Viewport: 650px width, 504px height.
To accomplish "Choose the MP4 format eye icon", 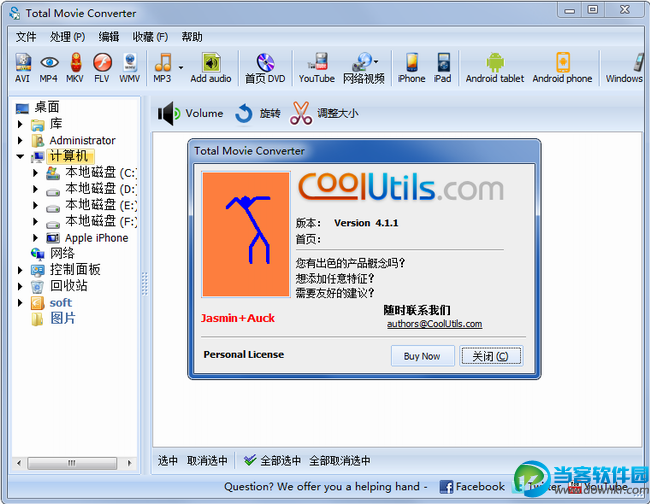I will (49, 63).
